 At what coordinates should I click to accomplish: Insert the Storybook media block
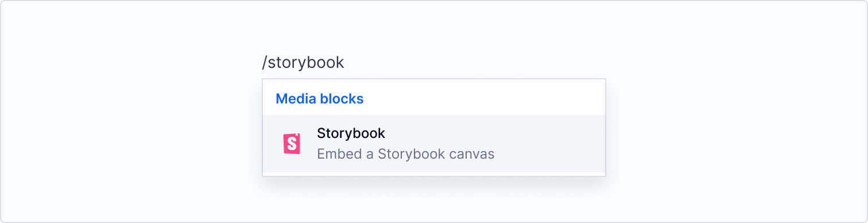434,144
